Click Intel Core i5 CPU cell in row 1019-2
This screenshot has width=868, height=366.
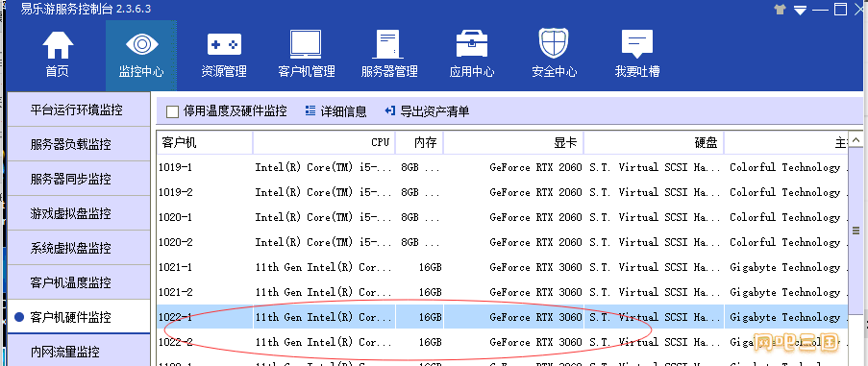[324, 192]
